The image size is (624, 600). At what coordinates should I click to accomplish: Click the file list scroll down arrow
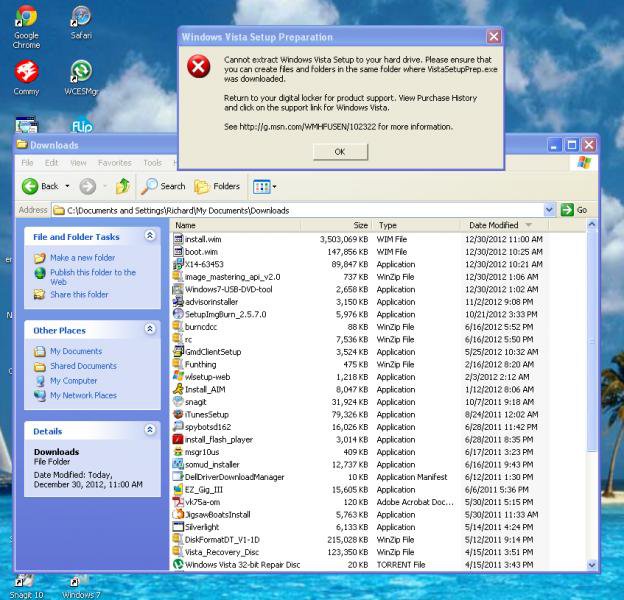[592, 564]
